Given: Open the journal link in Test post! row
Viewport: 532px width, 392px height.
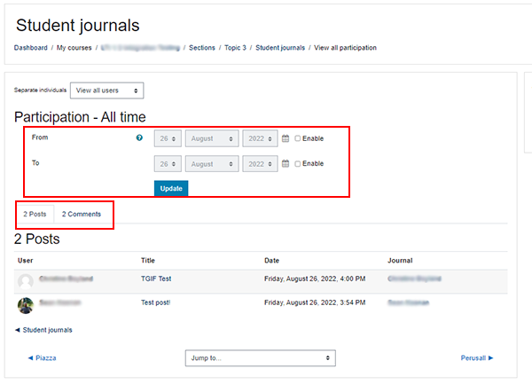Looking at the screenshot, I should [x=409, y=302].
